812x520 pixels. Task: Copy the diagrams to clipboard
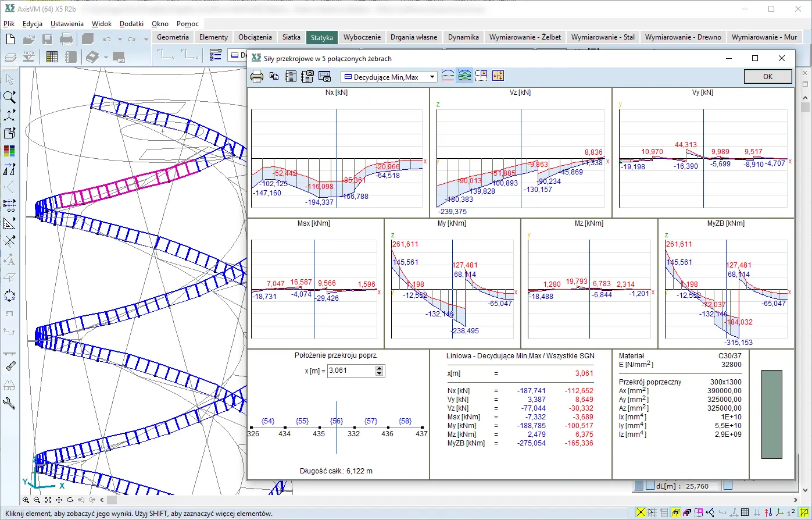click(x=274, y=76)
